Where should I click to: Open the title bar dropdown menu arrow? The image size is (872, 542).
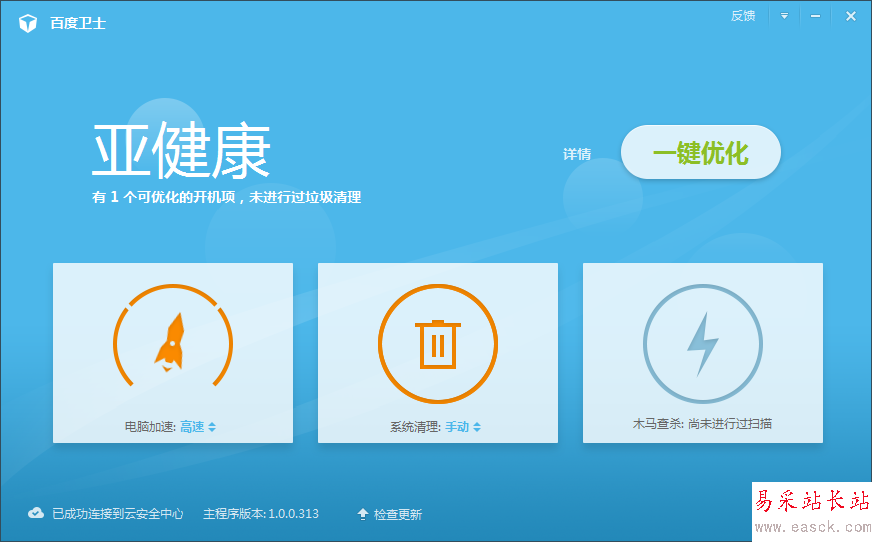(x=784, y=16)
